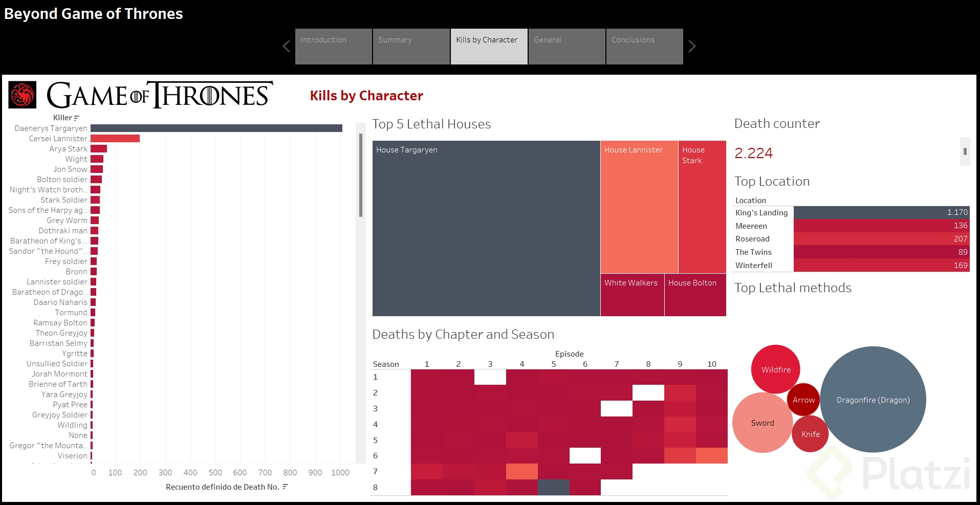Select the House Stark treemap block
This screenshot has height=505, width=980.
pyautogui.click(x=702, y=207)
